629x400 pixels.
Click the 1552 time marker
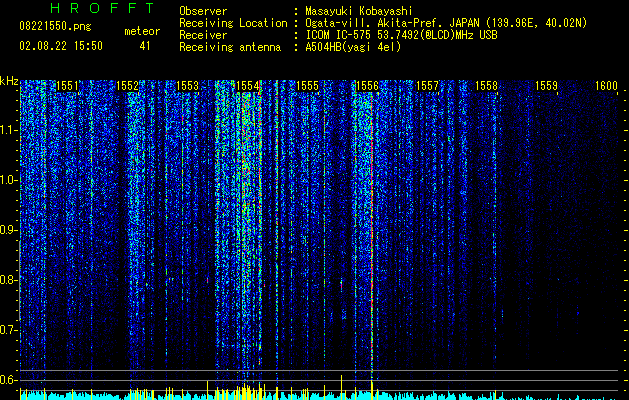tap(127, 86)
